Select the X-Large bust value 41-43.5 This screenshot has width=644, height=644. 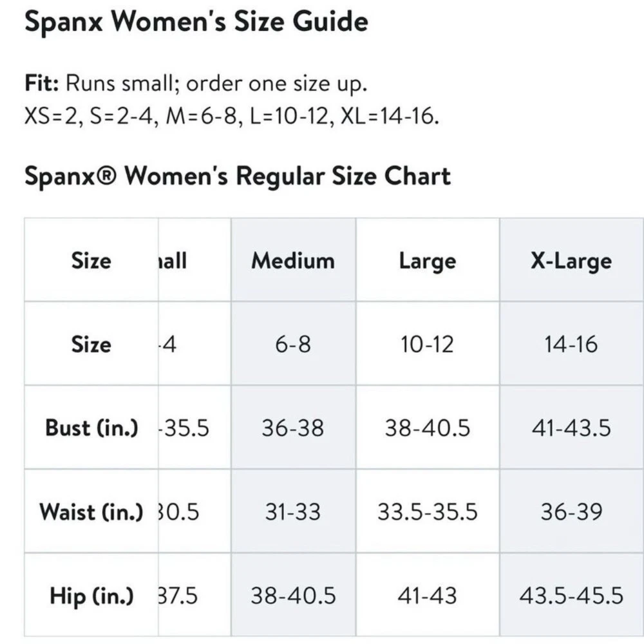click(571, 428)
